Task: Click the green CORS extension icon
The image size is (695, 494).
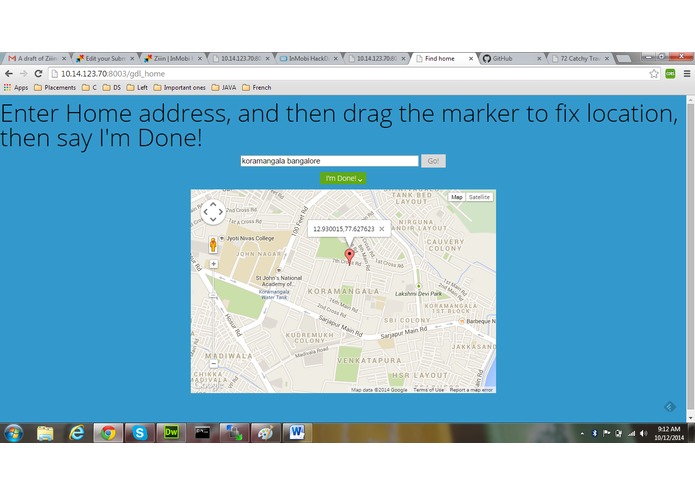Action: click(670, 74)
